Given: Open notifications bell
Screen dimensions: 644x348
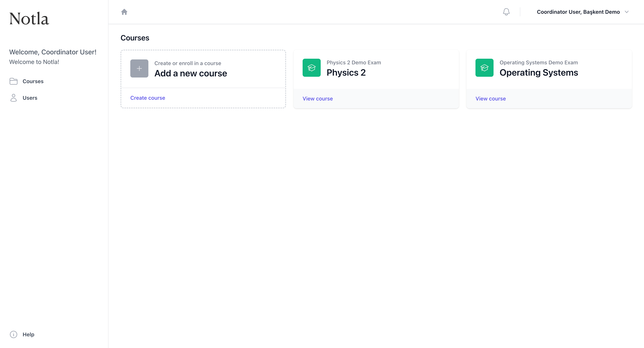Looking at the screenshot, I should [506, 12].
